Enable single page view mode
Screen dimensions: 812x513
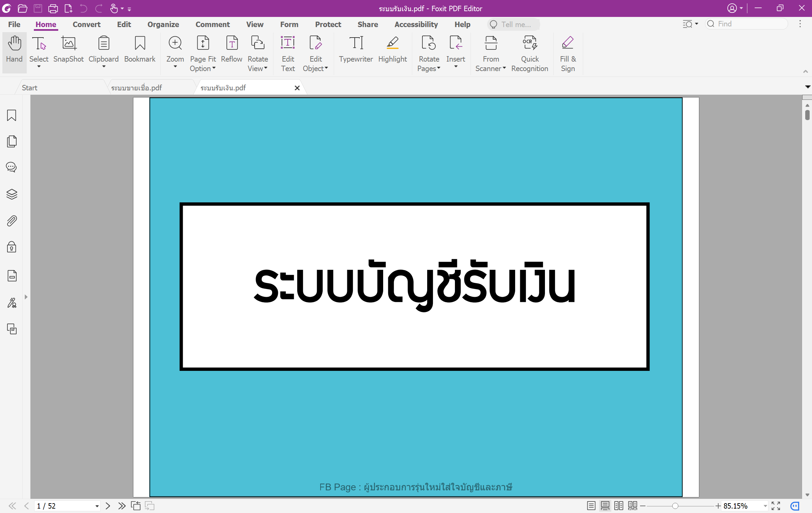[591, 506]
